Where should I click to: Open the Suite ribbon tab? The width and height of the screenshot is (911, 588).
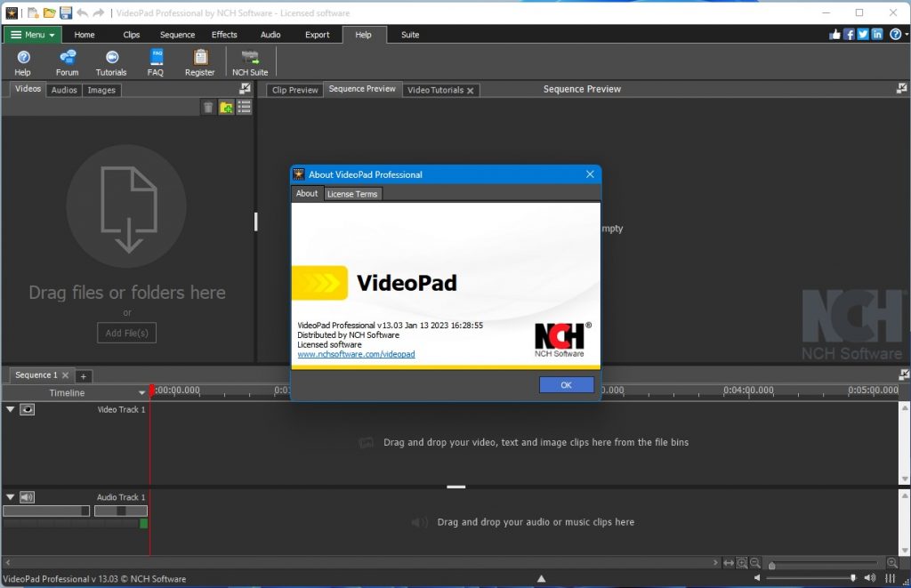coord(410,35)
